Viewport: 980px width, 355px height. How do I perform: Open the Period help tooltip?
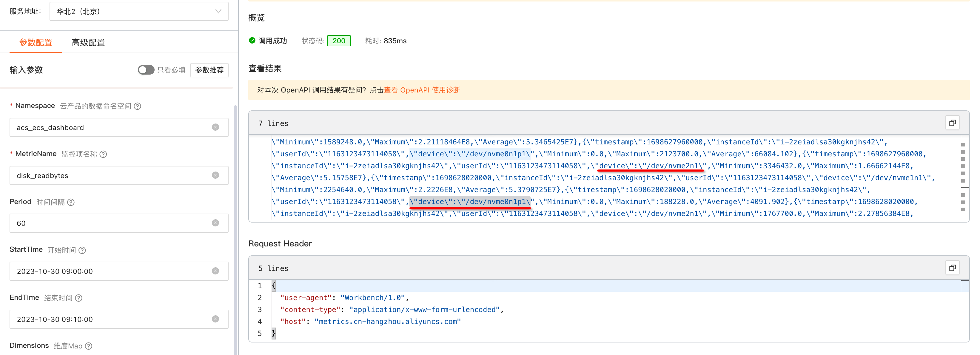[x=71, y=202]
